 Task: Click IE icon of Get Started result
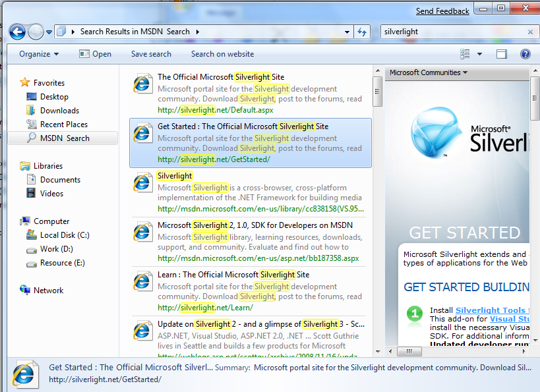(x=142, y=133)
